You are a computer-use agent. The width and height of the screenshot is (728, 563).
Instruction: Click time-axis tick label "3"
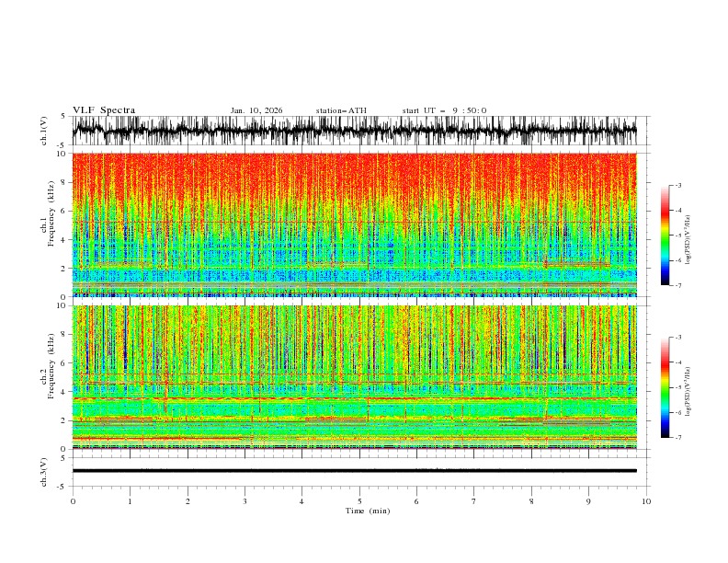tap(245, 501)
